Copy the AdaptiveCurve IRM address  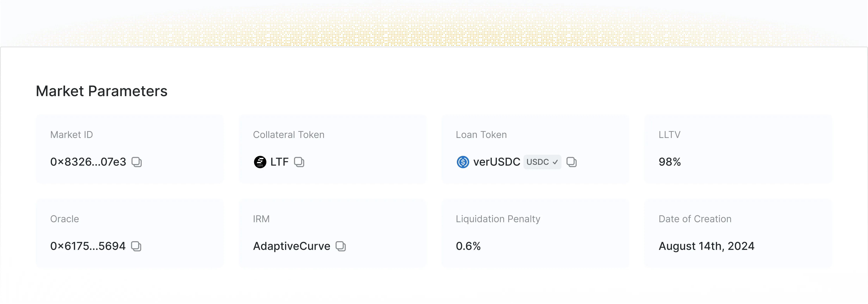coord(341,246)
